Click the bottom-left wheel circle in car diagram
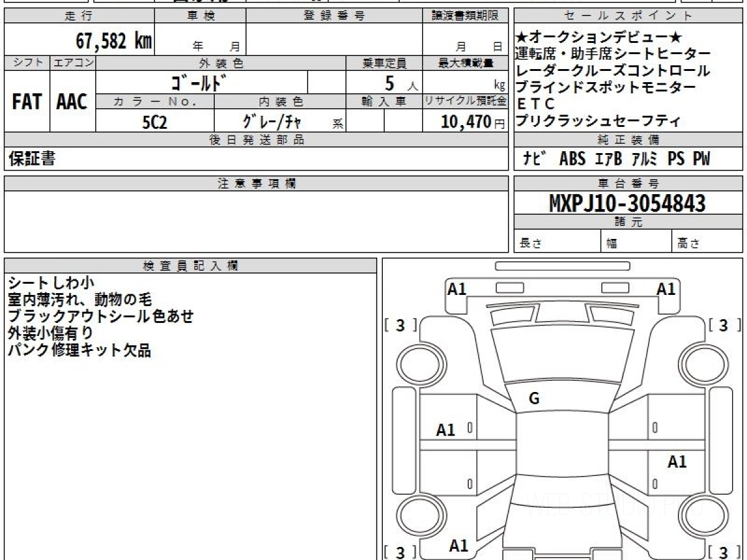The width and height of the screenshot is (747, 560). click(x=417, y=516)
